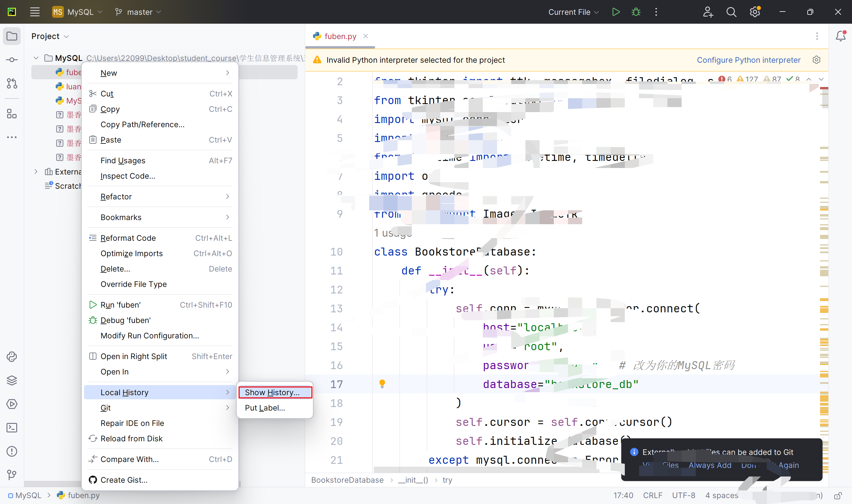
Task: Open the Notifications bell icon
Action: [840, 36]
